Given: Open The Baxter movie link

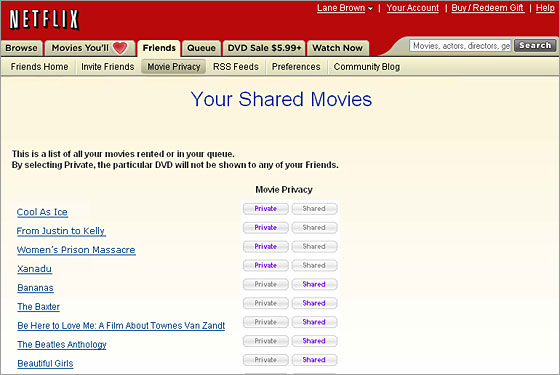Looking at the screenshot, I should coord(39,307).
